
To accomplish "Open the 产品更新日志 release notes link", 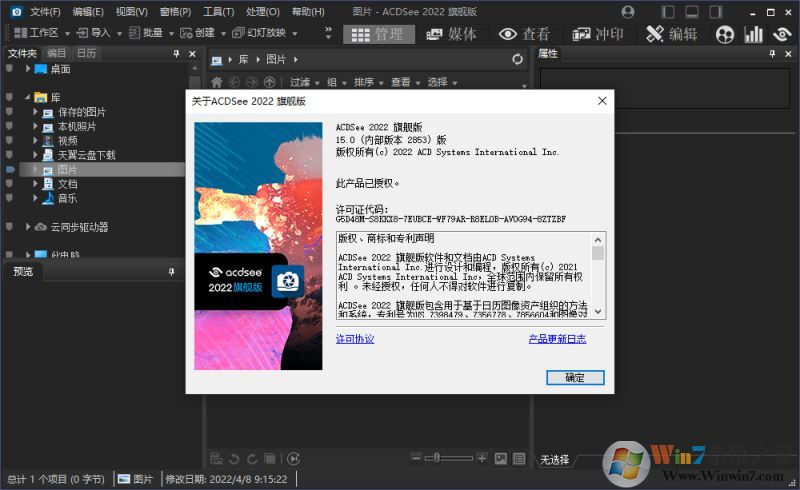I will click(557, 339).
